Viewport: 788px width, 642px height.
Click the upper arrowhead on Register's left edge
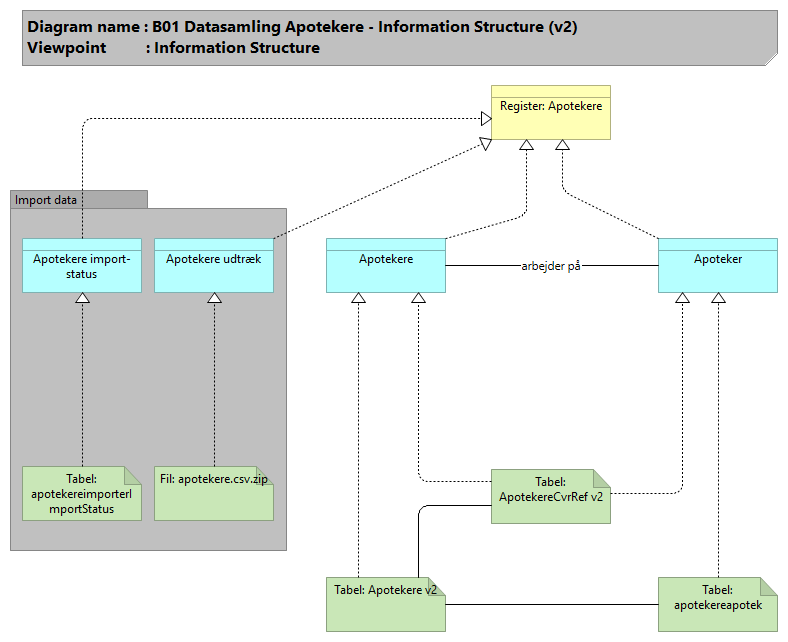485,119
